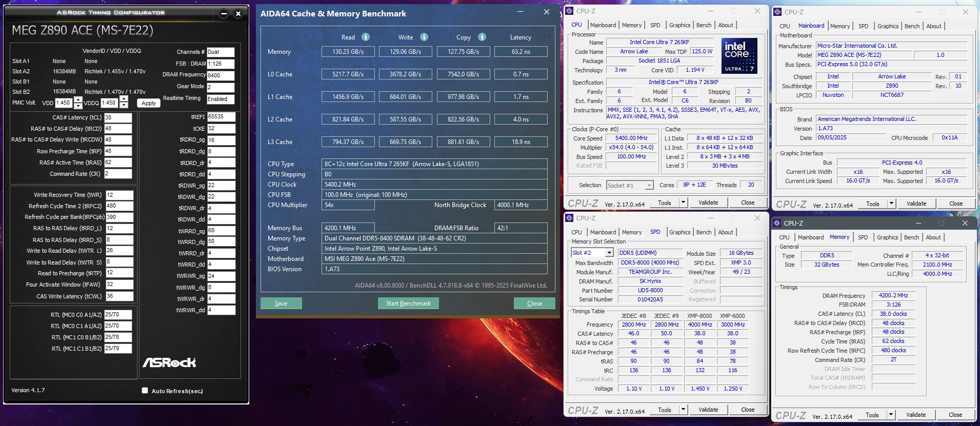Click Save in AIDA64 benchmark window

coord(281,303)
